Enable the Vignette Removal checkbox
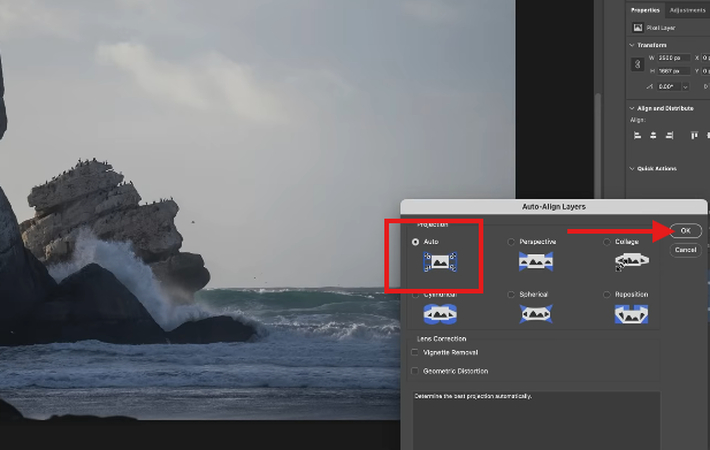Viewport: 710px width, 450px height. [x=415, y=352]
